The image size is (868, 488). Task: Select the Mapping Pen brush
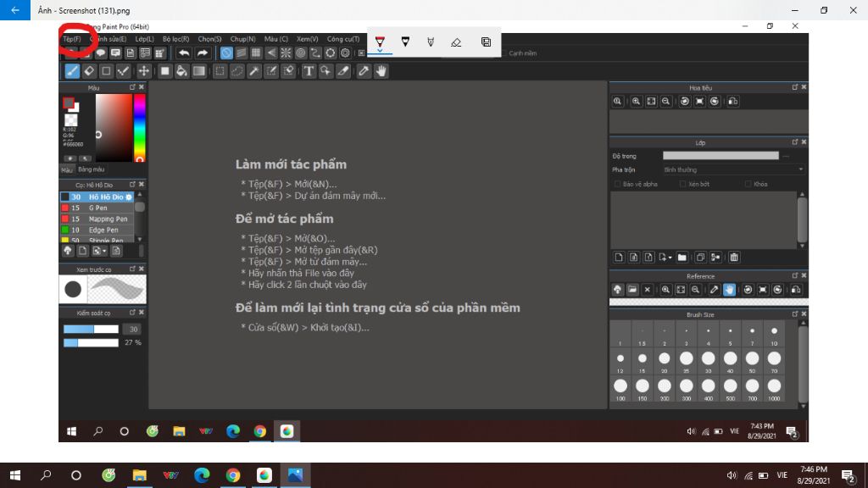coord(97,219)
